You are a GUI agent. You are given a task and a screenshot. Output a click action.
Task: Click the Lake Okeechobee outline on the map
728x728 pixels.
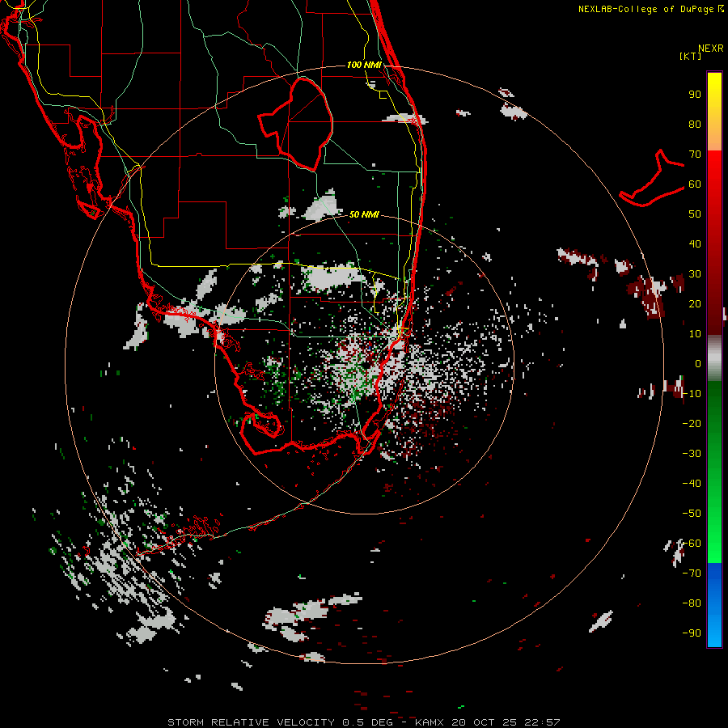tap(296, 124)
